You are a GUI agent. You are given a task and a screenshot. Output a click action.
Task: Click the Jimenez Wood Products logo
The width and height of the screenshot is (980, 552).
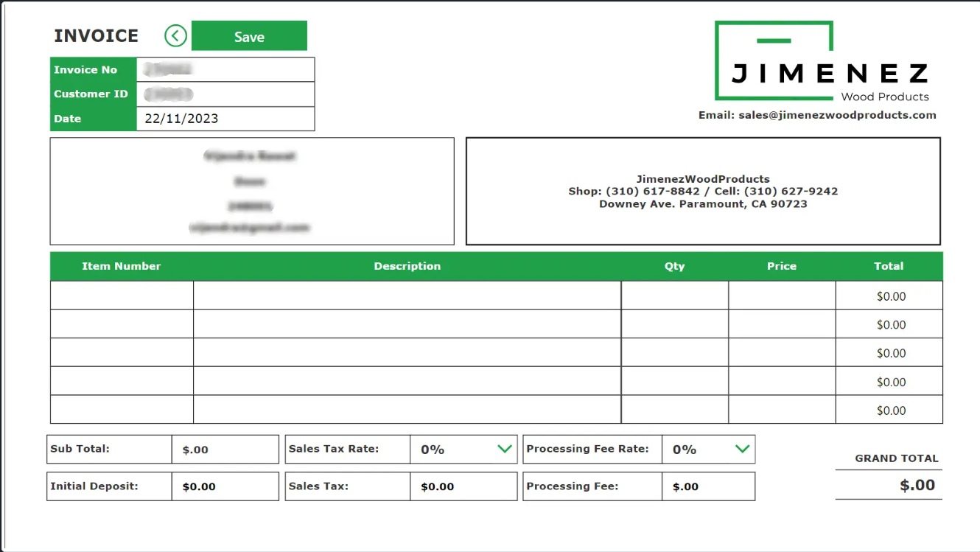(x=821, y=62)
